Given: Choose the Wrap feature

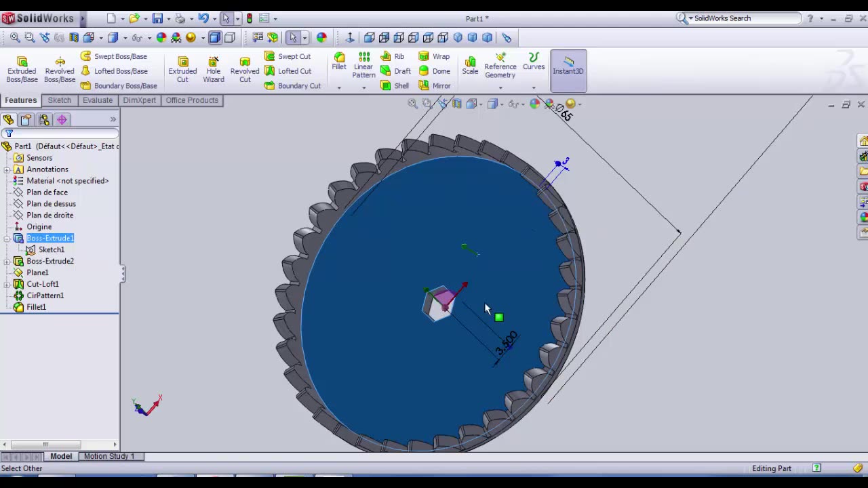Looking at the screenshot, I should point(434,56).
